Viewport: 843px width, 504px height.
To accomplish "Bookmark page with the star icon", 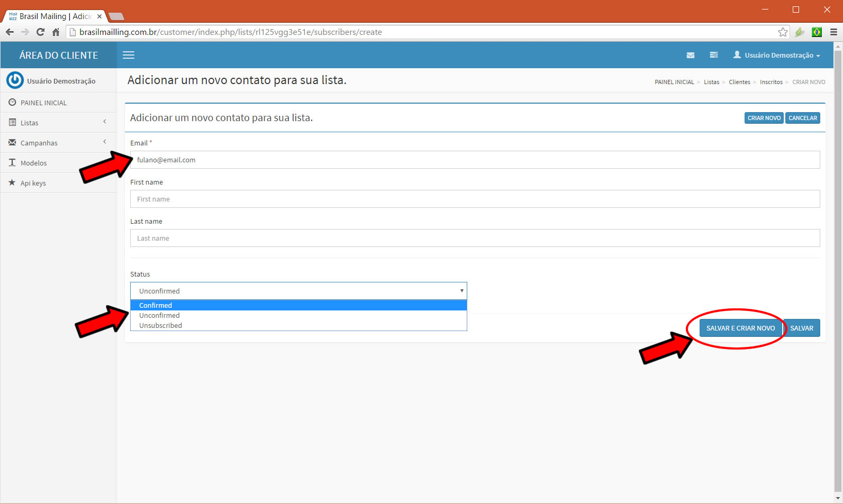I will [783, 32].
